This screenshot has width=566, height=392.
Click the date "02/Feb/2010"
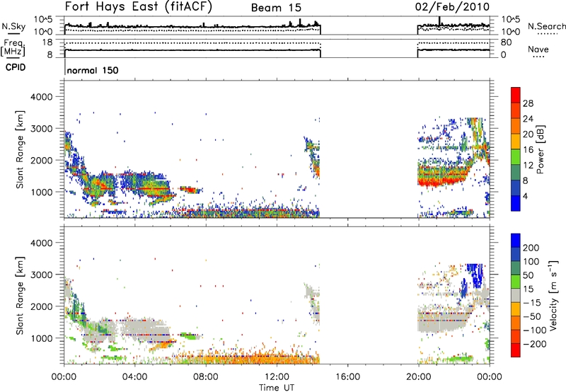452,7
